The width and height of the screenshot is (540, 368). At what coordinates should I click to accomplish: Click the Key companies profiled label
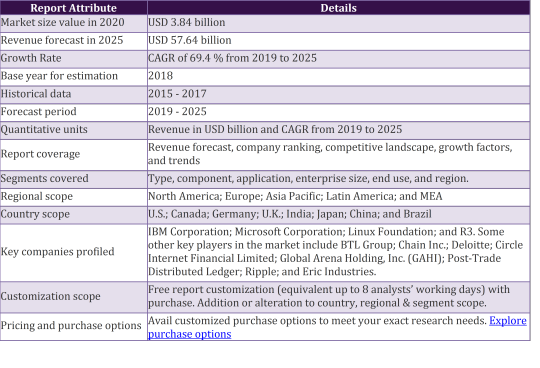tap(58, 252)
